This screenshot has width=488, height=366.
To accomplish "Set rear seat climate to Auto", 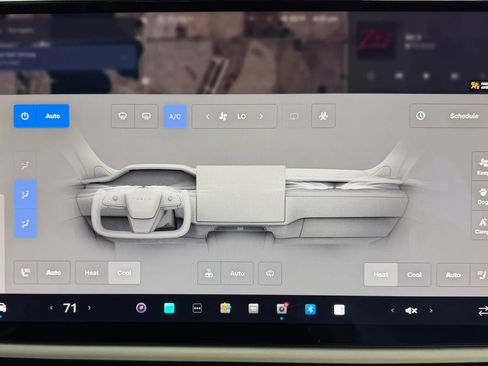I will [237, 273].
